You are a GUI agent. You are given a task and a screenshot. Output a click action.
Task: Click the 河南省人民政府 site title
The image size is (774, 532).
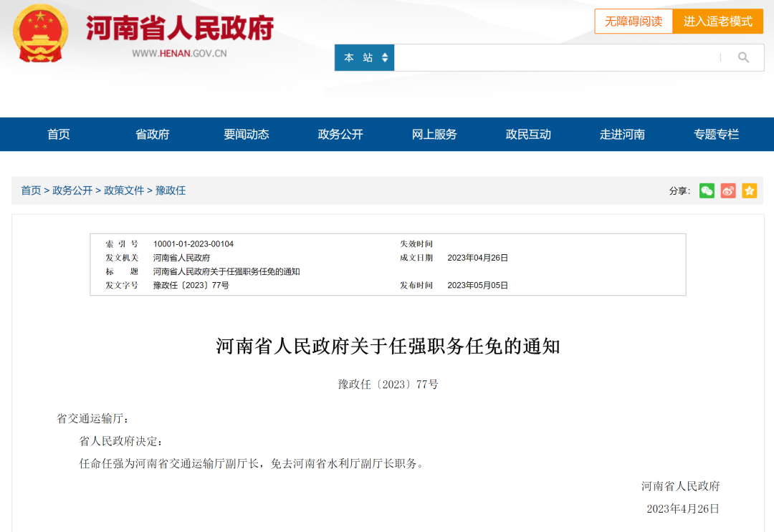180,28
